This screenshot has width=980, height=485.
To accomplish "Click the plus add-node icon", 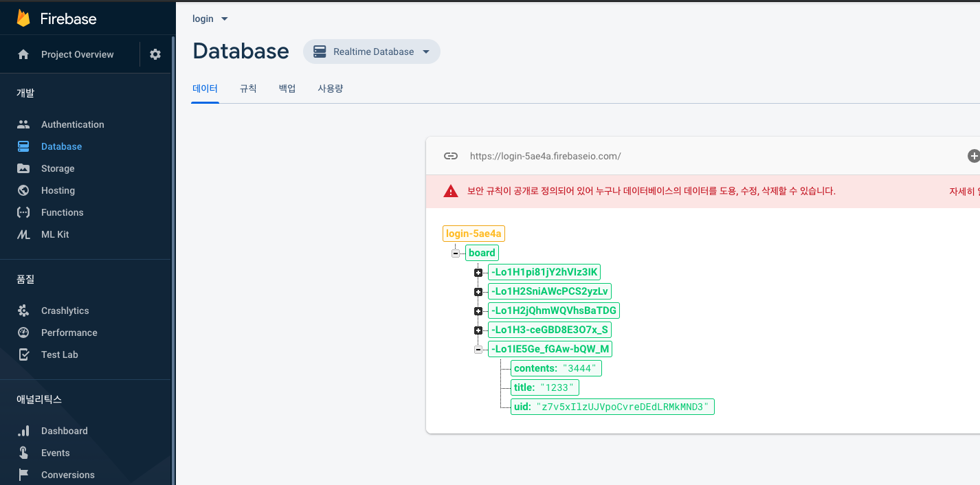I will tap(973, 156).
